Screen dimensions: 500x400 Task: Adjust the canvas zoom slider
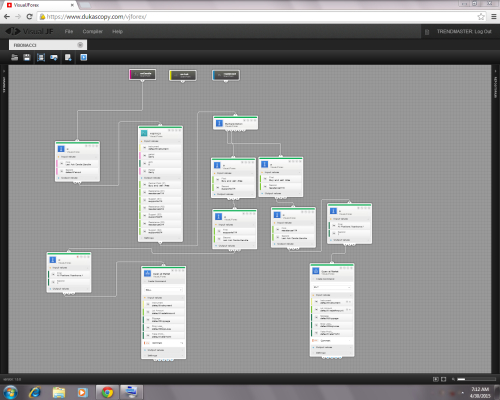tap(476, 379)
